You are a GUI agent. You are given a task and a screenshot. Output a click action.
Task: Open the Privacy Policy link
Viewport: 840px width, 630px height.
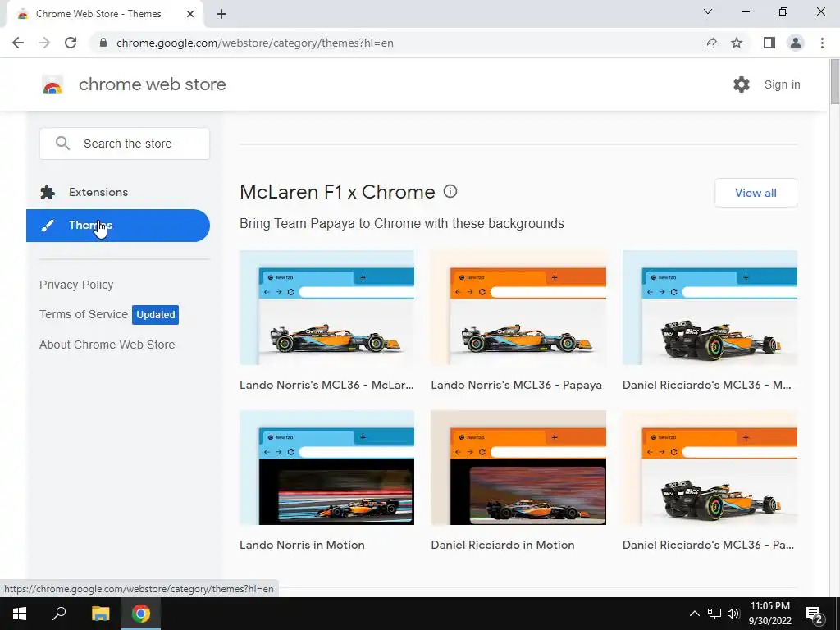(76, 285)
